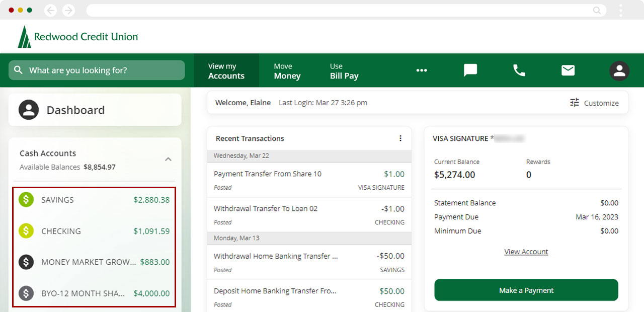Image resolution: width=644 pixels, height=312 pixels.
Task: Click the browser forward arrow
Action: coord(68,10)
